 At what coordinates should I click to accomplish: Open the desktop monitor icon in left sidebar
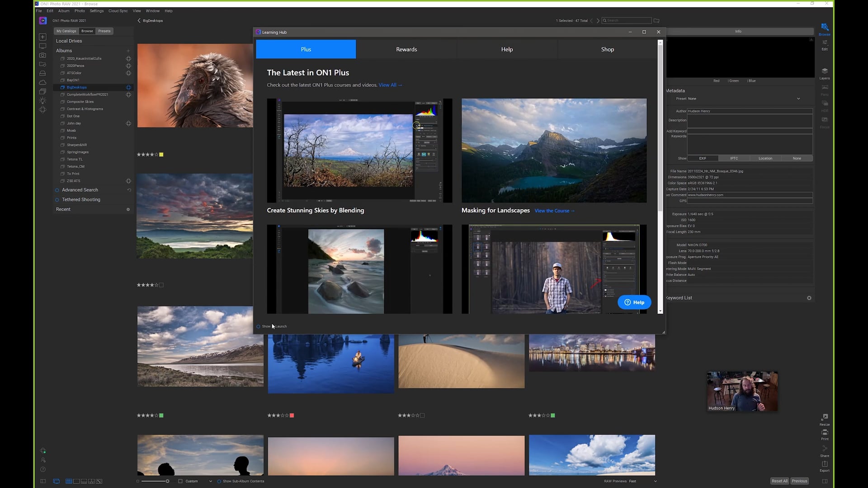42,46
